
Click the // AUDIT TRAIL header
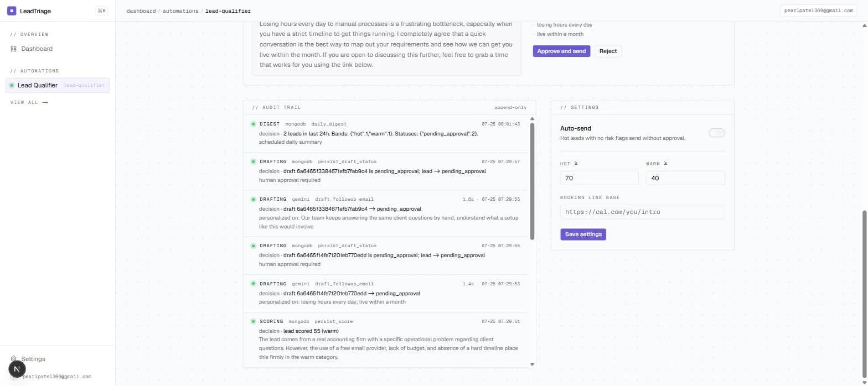[277, 107]
